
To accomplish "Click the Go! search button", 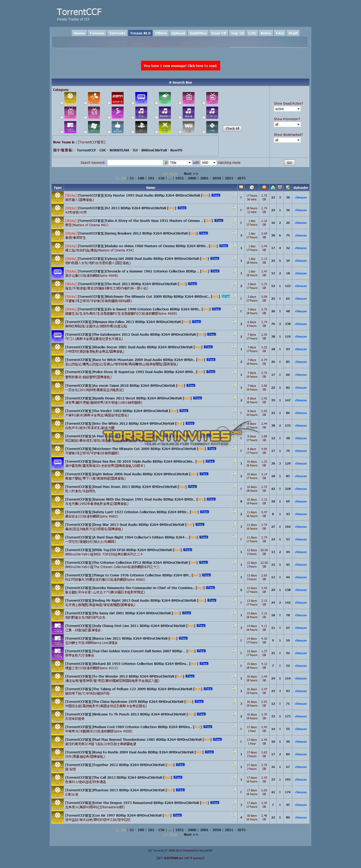I will 289,162.
